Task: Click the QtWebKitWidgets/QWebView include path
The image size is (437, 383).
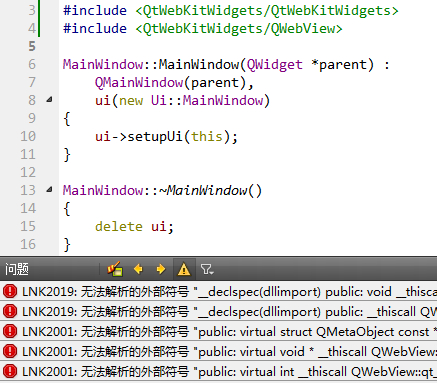Action: pos(239,29)
